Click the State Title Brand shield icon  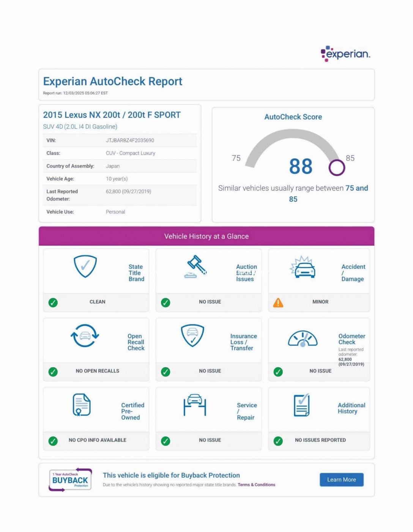(85, 266)
